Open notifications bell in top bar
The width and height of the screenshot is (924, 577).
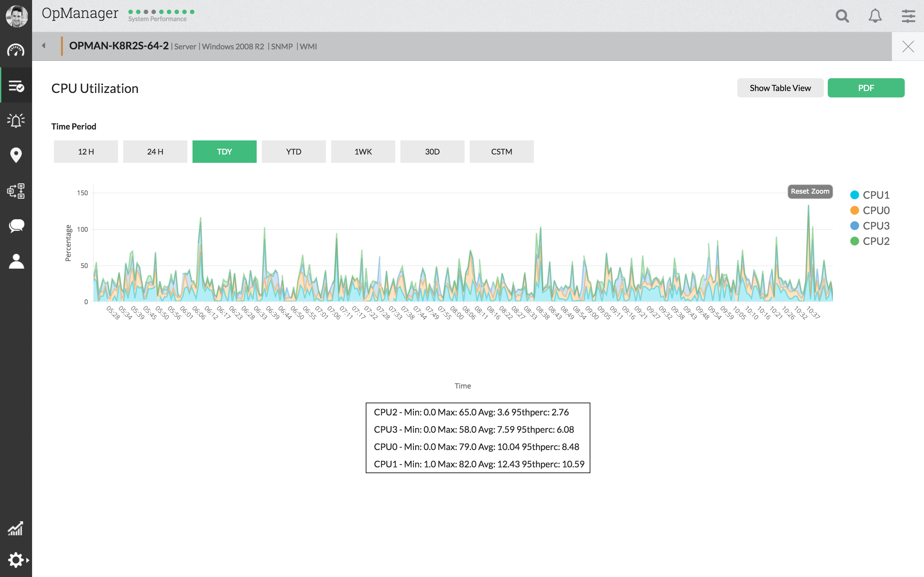[x=875, y=16]
